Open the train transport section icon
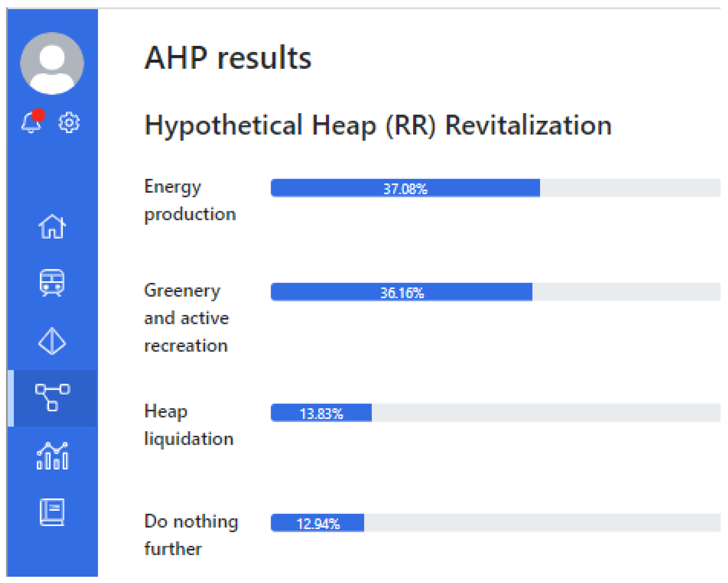The width and height of the screenshot is (728, 583). pyautogui.click(x=52, y=283)
